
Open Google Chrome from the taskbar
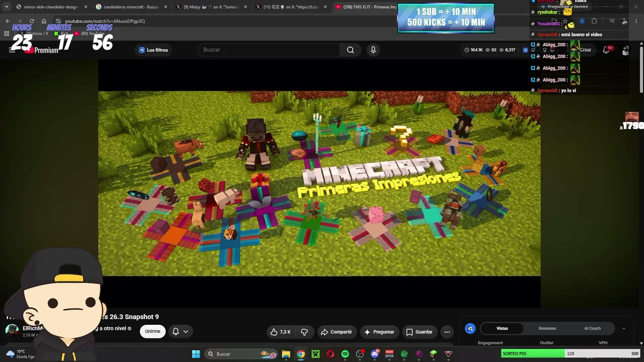point(300,354)
